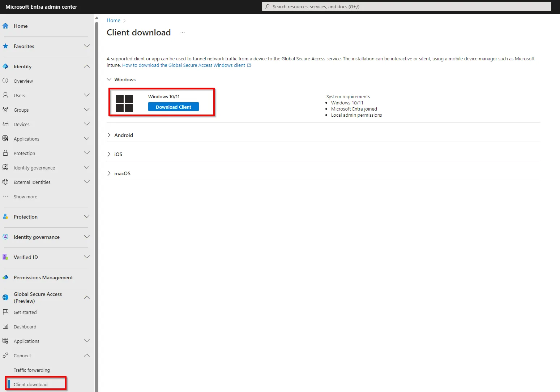Click the top-level Identity governance section icon
This screenshot has height=392, width=560.
click(5, 237)
